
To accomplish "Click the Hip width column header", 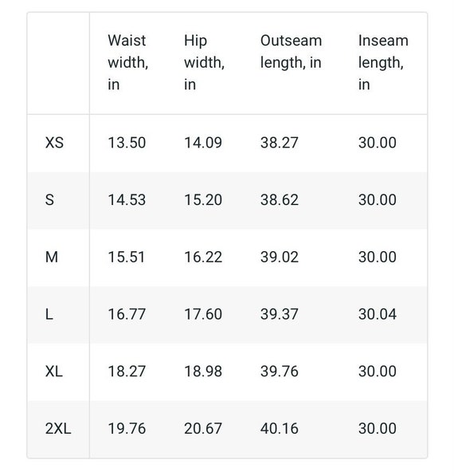I will 204,62.
